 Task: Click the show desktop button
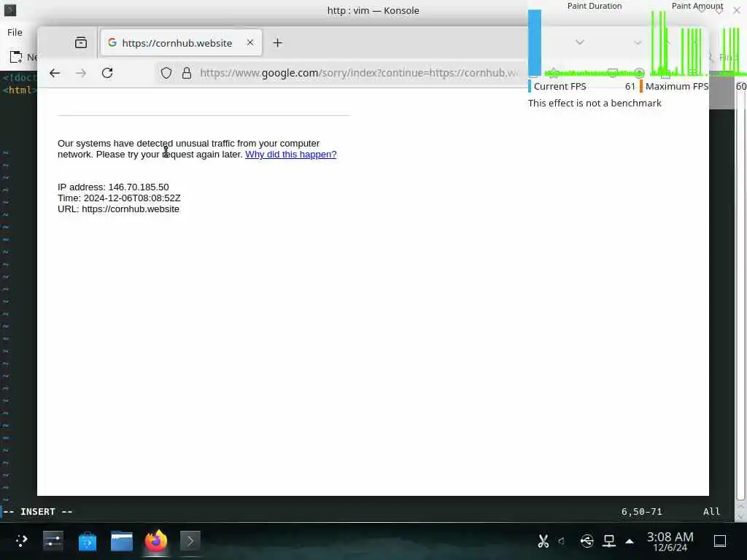(x=720, y=541)
